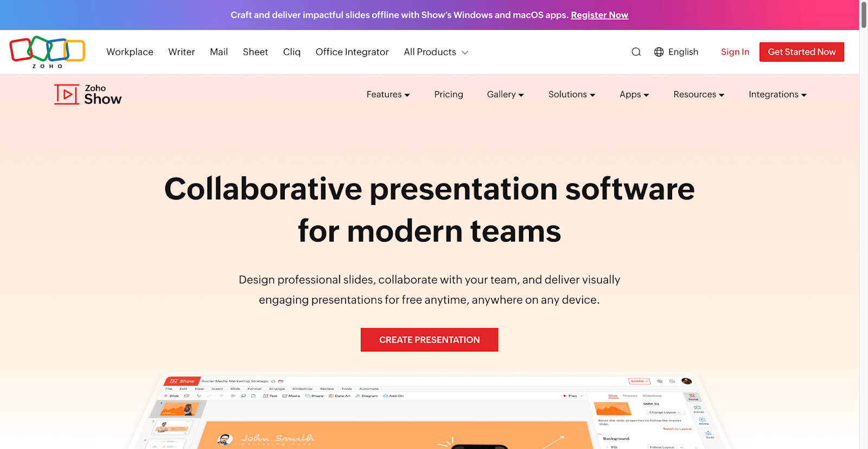Click the main headline text
The height and width of the screenshot is (449, 868).
coord(430,210)
